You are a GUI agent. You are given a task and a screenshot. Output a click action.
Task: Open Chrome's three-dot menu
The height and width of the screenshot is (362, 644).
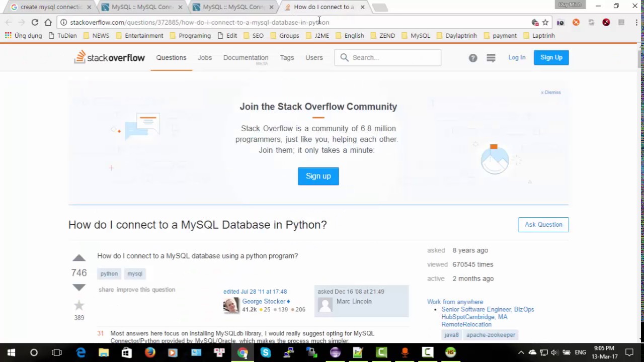click(x=636, y=22)
